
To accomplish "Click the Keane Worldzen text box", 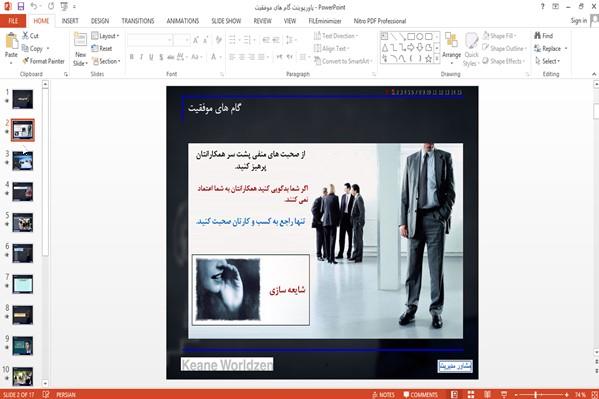I will tap(227, 364).
